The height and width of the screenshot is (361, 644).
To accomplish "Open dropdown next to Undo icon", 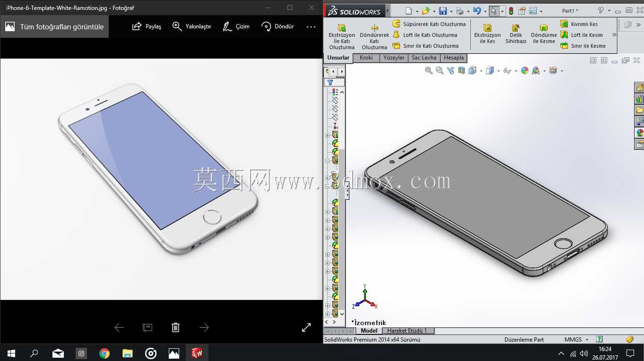I will 485,11.
